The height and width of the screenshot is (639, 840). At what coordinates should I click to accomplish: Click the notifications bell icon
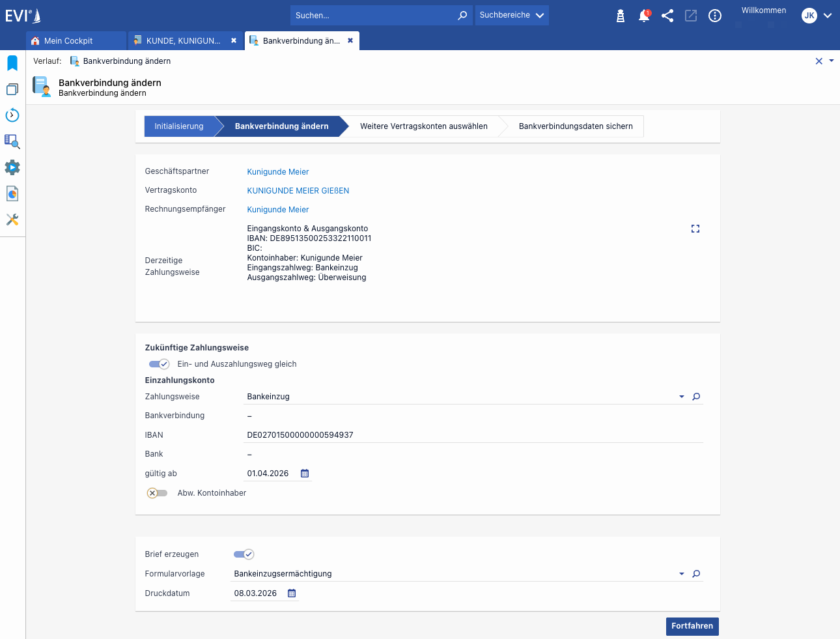[644, 16]
